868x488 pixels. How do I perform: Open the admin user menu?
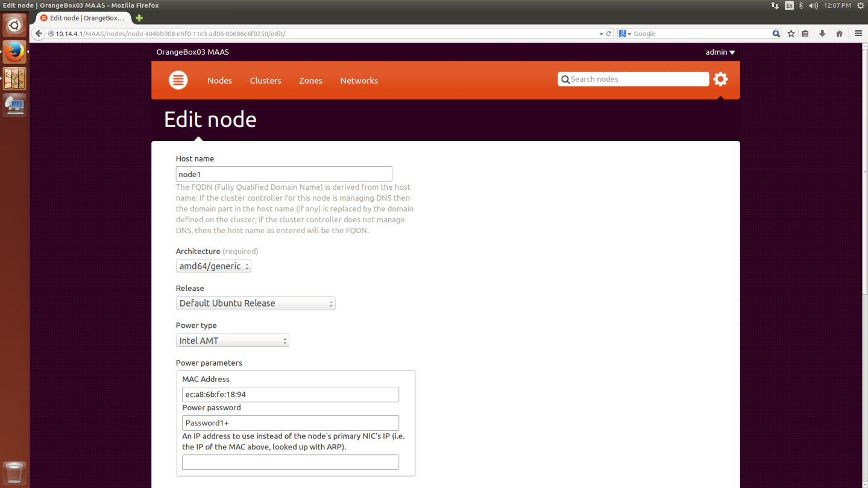click(720, 52)
